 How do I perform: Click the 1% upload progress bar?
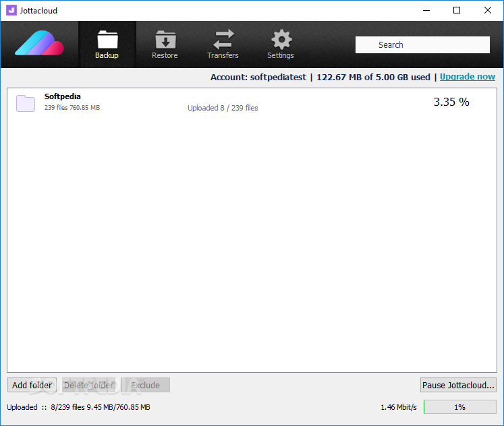(460, 406)
